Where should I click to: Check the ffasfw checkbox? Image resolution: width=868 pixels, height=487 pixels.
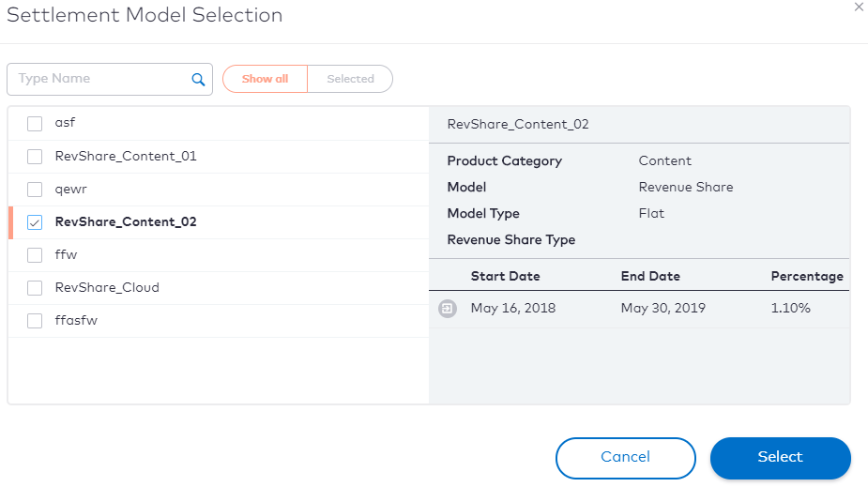click(x=35, y=321)
